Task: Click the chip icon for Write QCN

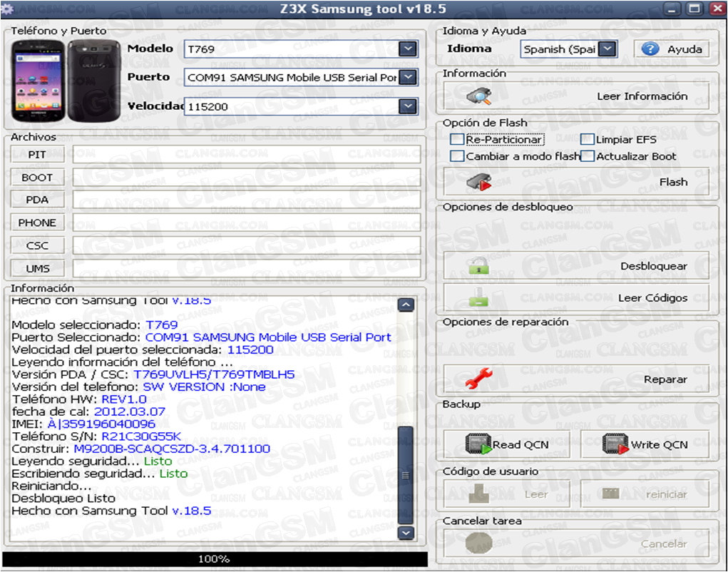Action: pyautogui.click(x=615, y=444)
